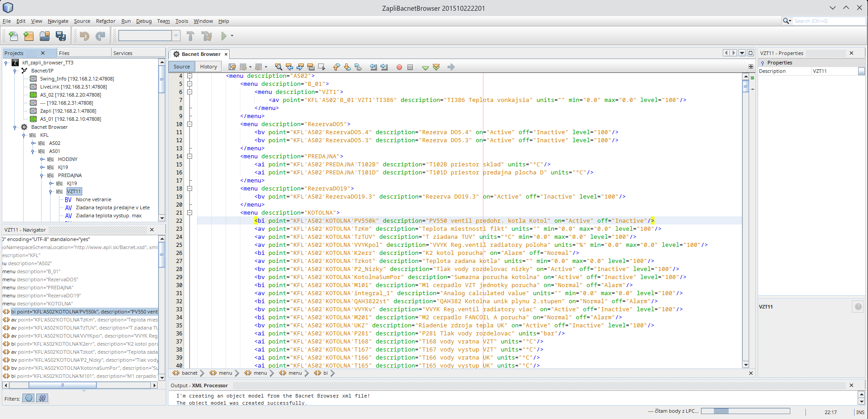Open the Refactor menu
Screen dimensions: 868x419
[x=105, y=21]
